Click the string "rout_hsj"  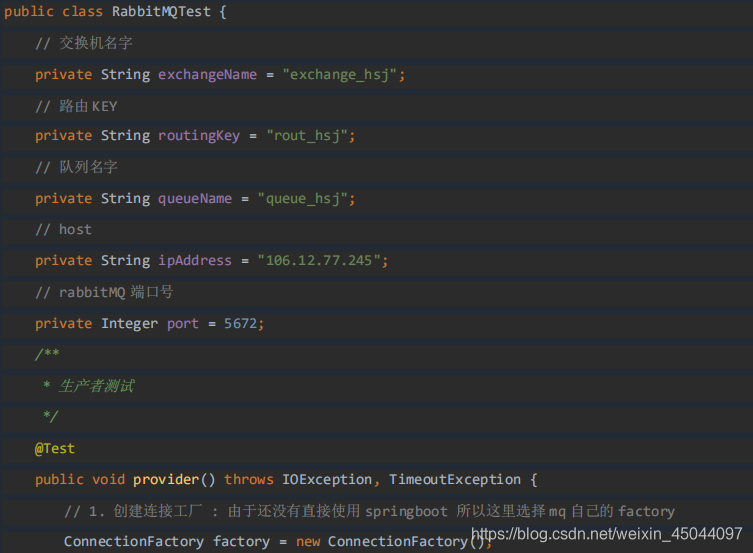pos(307,136)
